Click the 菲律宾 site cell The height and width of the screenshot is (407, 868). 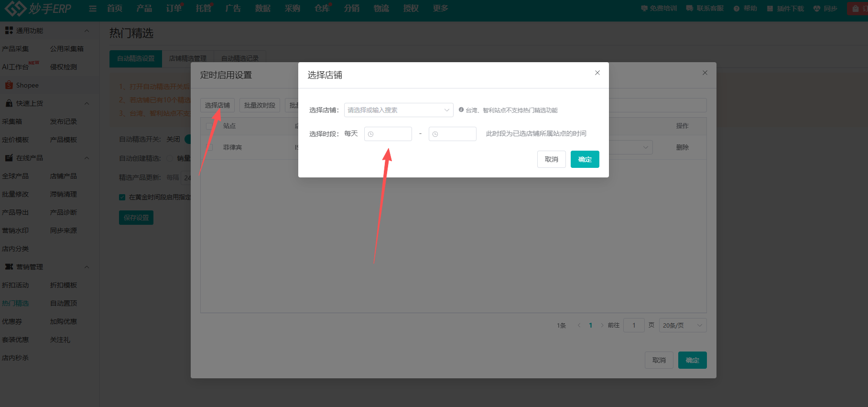coord(233,147)
